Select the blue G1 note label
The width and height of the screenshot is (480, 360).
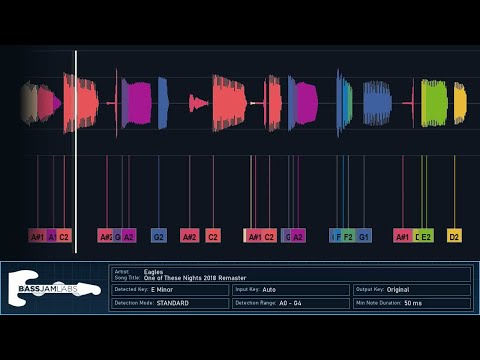[364, 237]
